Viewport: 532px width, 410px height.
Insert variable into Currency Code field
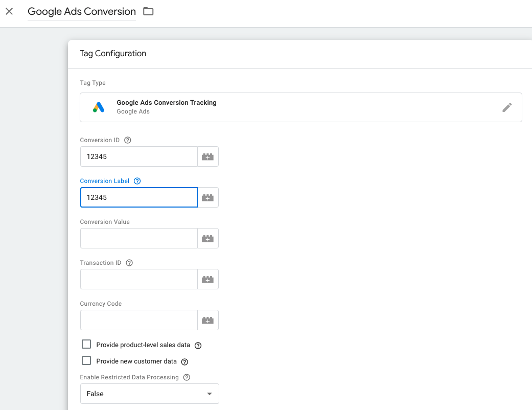click(207, 320)
